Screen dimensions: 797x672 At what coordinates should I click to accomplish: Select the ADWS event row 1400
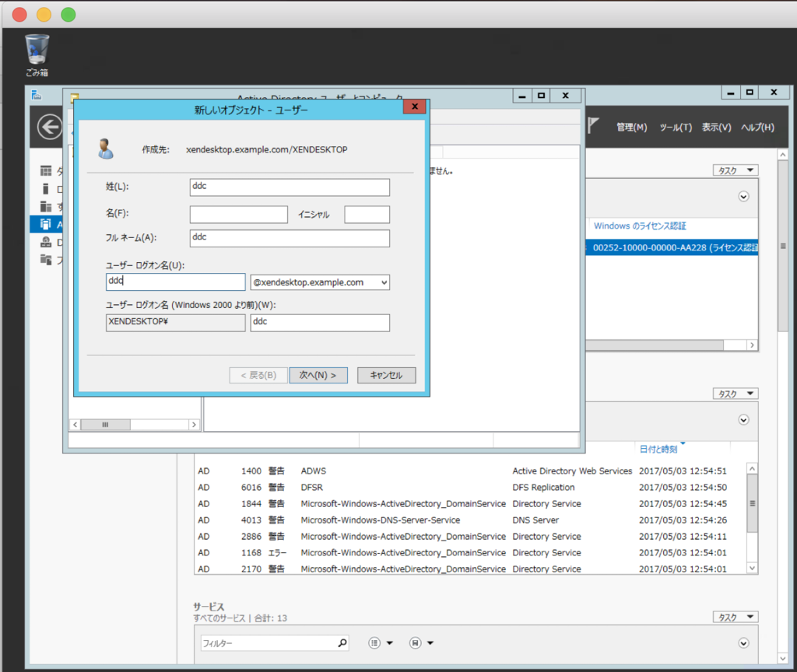pos(469,471)
